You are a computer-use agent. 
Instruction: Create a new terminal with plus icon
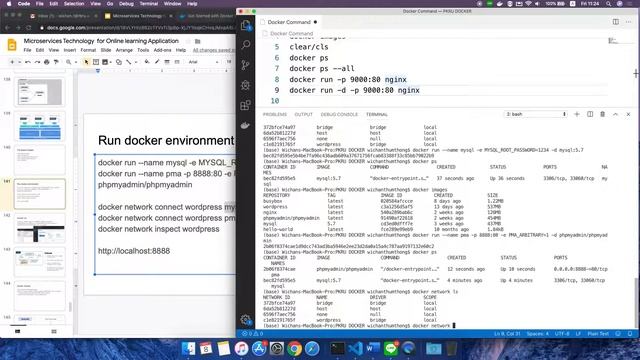pos(577,114)
